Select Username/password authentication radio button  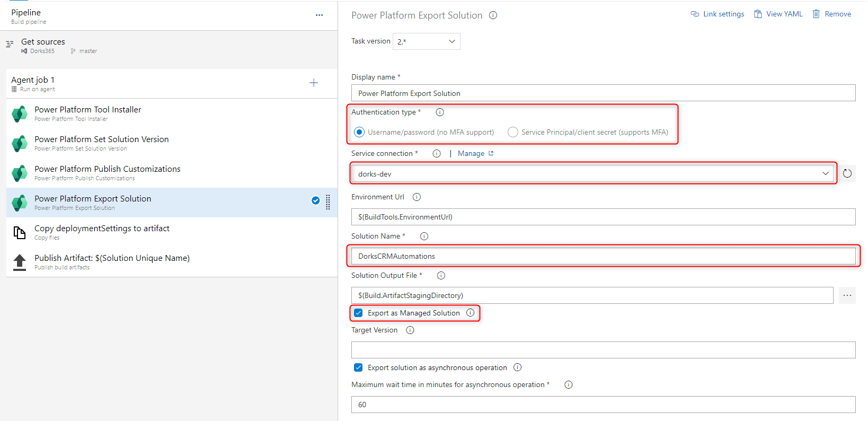coord(359,132)
